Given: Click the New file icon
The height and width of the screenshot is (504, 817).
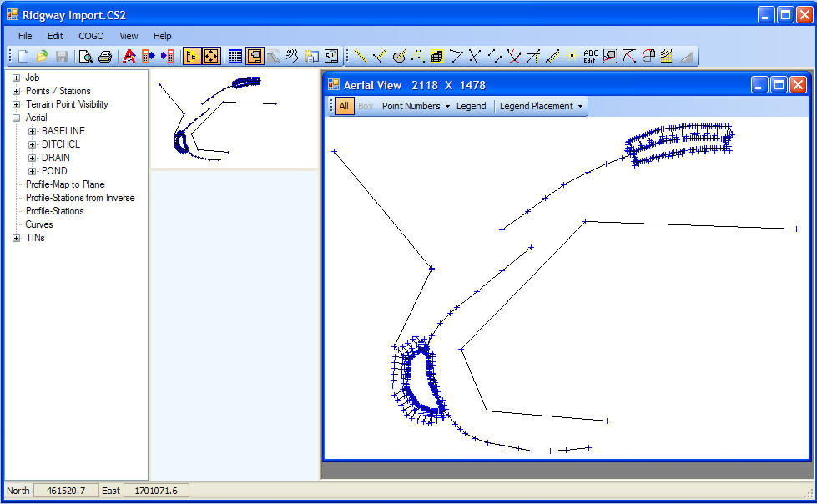Looking at the screenshot, I should click(23, 56).
